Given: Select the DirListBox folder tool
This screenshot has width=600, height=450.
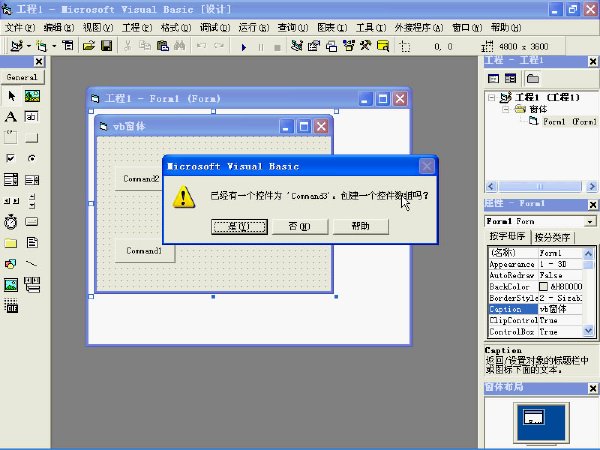Looking at the screenshot, I should (x=11, y=243).
